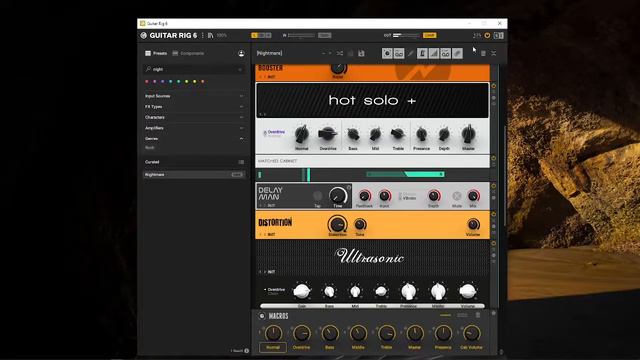This screenshot has width=640, height=360.
Task: Click the shuffle presets icon
Action: coord(340,53)
